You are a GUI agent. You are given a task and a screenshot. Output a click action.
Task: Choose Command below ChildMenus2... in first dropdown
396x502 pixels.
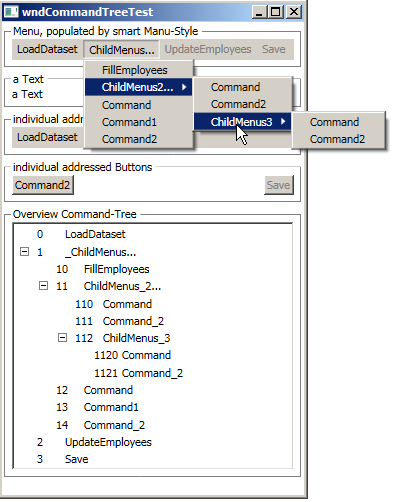tap(139, 105)
